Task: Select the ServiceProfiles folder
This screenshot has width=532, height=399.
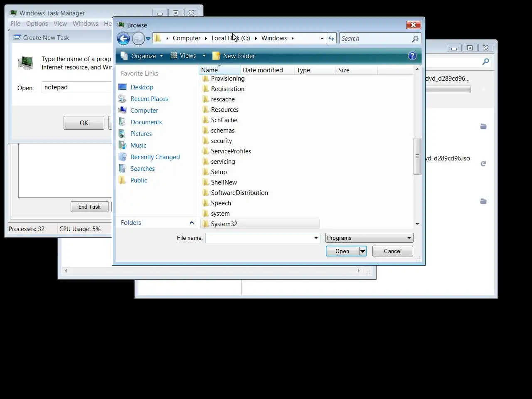Action: coord(231,151)
